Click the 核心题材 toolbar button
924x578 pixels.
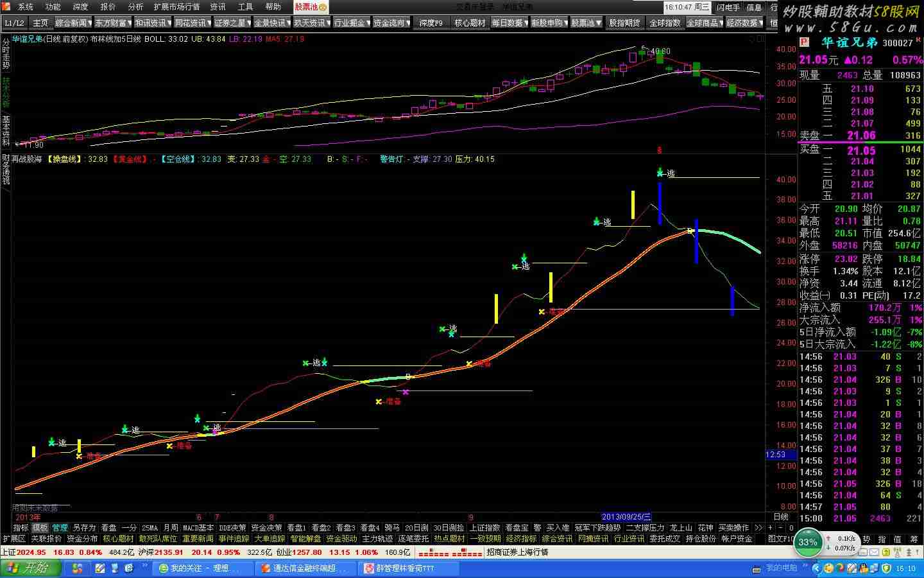[470, 23]
